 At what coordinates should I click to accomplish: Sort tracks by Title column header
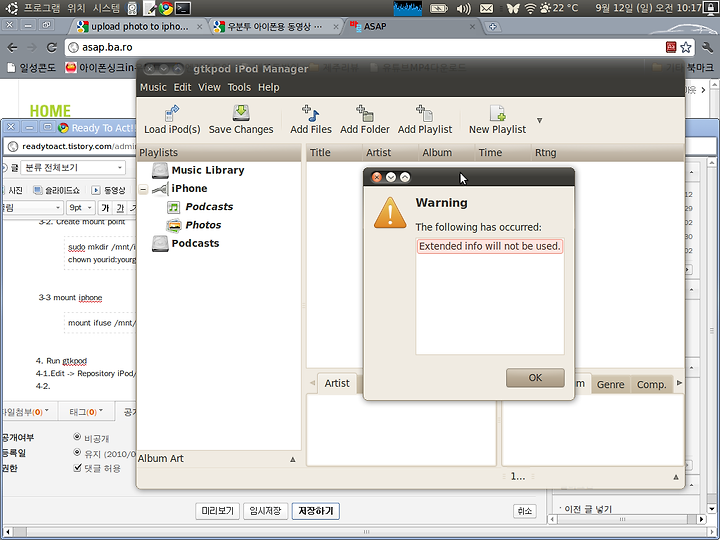(334, 152)
